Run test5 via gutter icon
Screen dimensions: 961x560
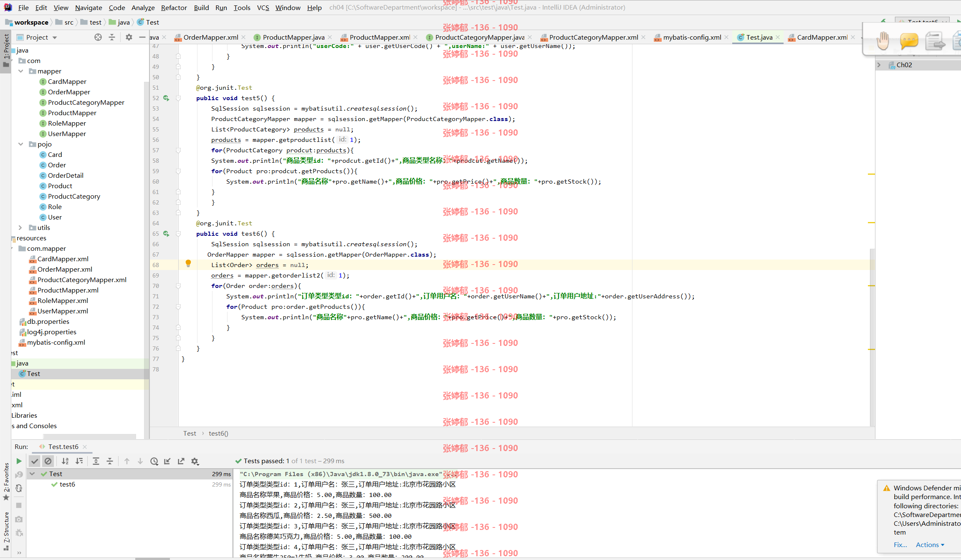tap(166, 98)
